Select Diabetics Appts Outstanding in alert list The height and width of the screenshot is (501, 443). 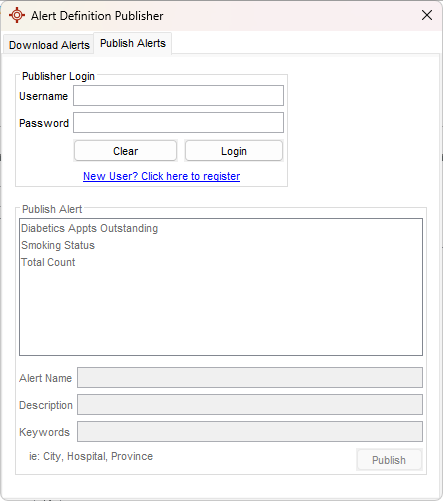[89, 228]
